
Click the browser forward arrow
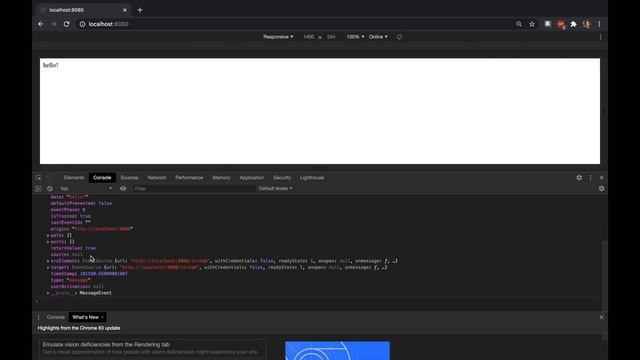(x=54, y=24)
